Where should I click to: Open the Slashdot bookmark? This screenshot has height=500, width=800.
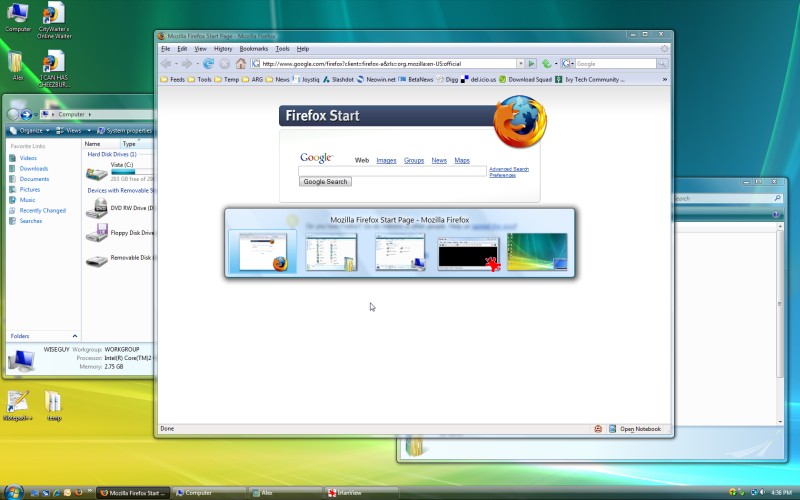pos(338,80)
